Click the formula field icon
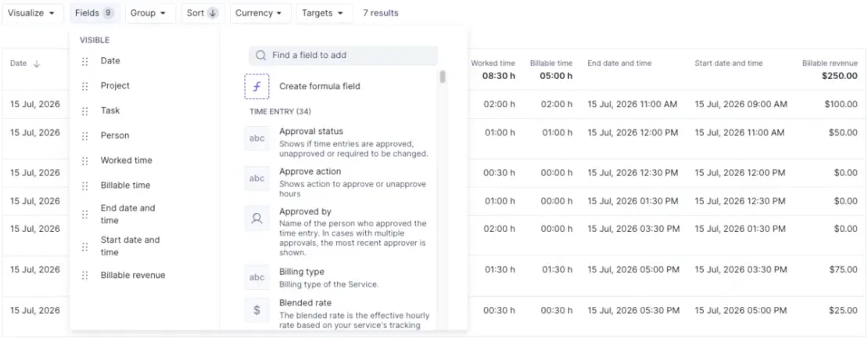 [x=256, y=86]
